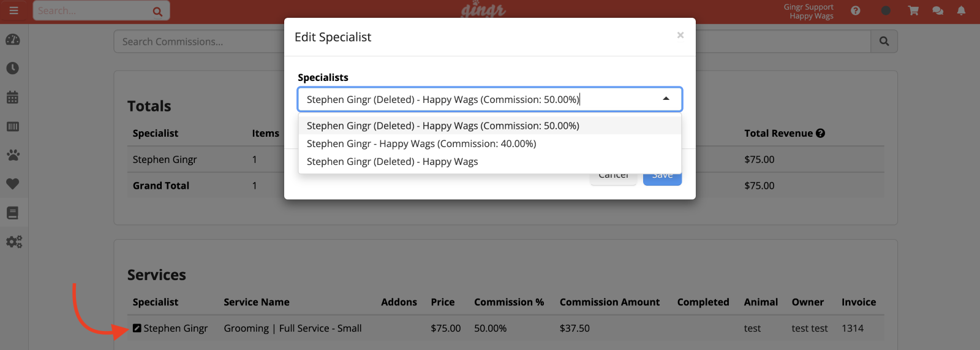Click the Invoice column header
Viewport: 980px width, 350px height.
(859, 302)
